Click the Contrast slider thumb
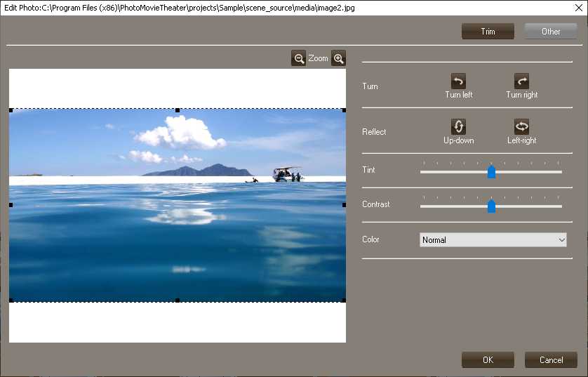This screenshot has height=377, width=588. click(x=491, y=206)
